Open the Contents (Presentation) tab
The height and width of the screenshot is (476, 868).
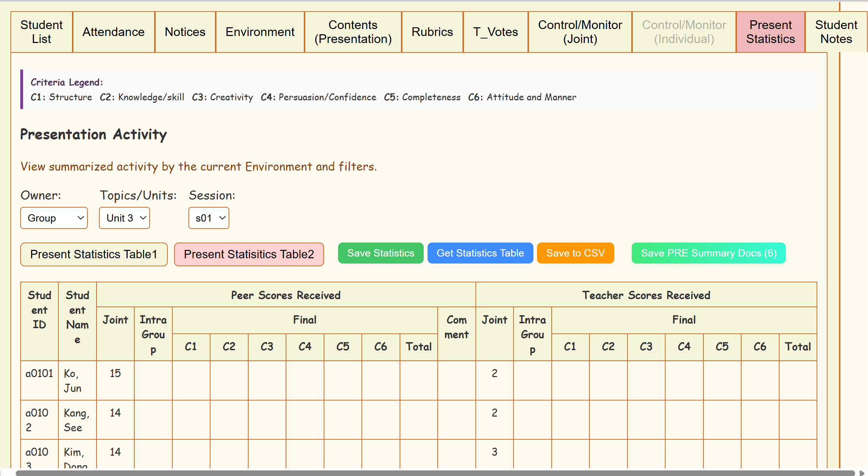(353, 32)
